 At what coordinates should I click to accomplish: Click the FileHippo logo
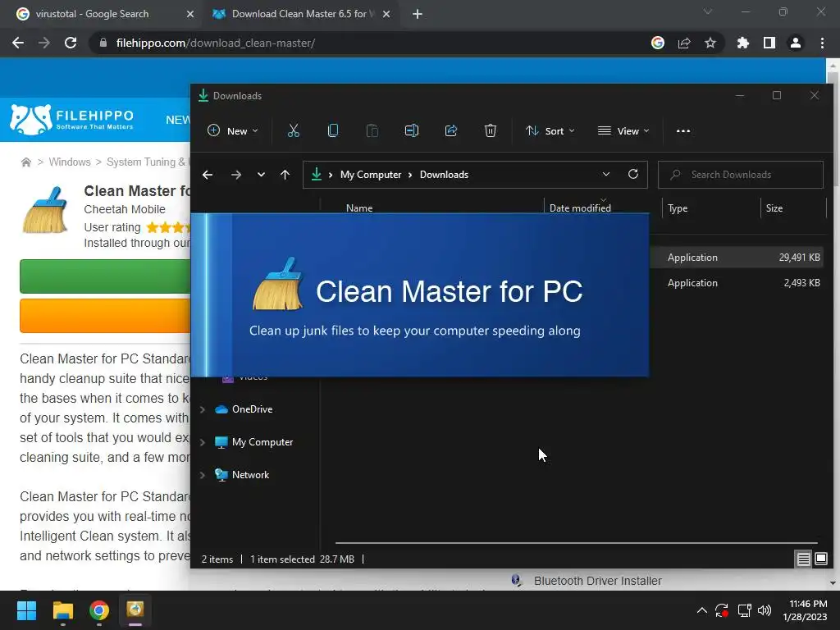pos(72,120)
